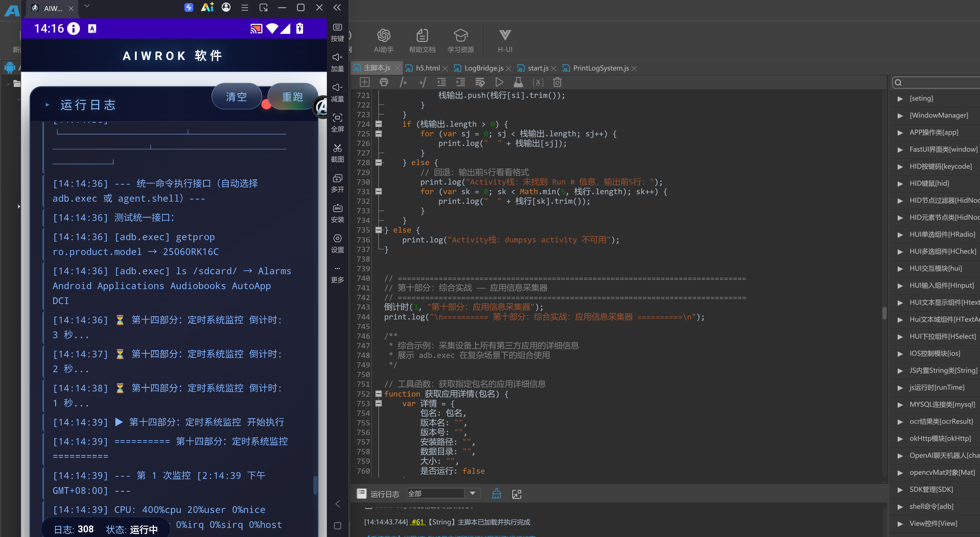Close the h5.html tab

[445, 69]
